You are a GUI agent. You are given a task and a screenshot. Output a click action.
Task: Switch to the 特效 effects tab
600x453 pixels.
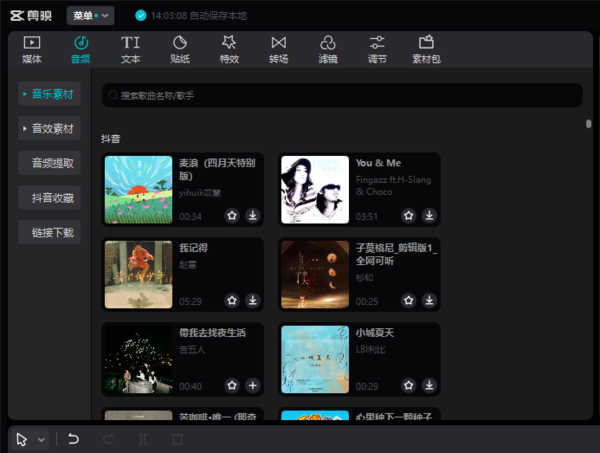(229, 49)
